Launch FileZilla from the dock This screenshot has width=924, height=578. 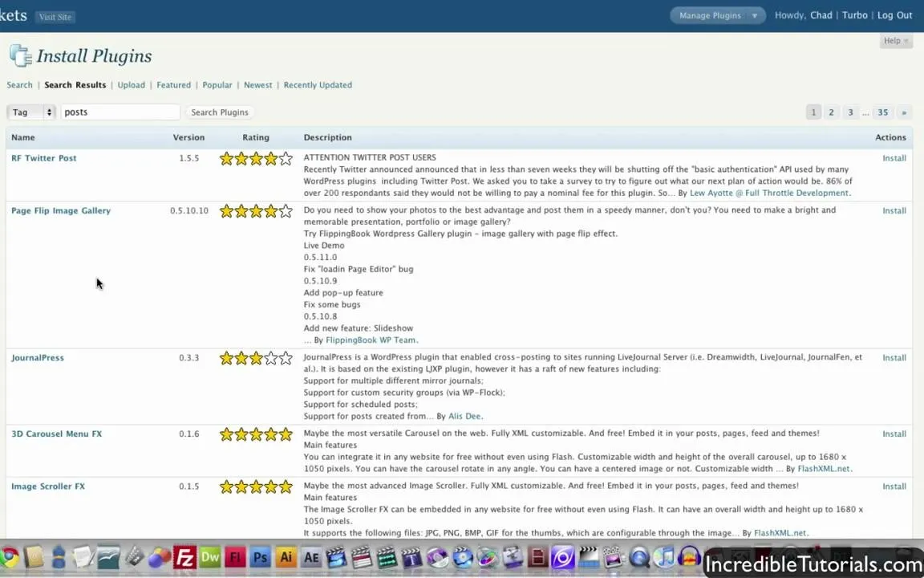[184, 557]
